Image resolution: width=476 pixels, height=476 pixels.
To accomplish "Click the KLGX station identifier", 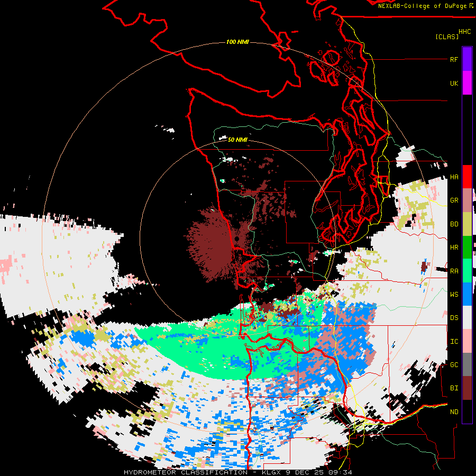I will (x=272, y=472).
